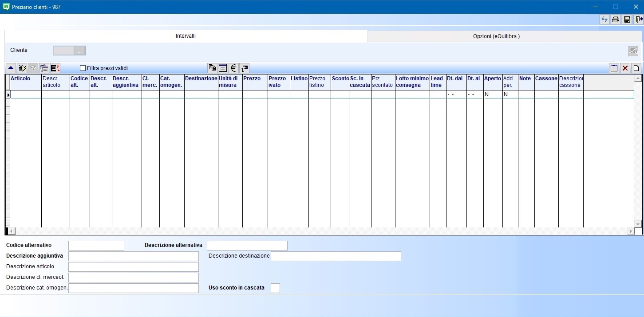Open the Cliente lookup ellipsis button
The image size is (644, 317).
79,51
